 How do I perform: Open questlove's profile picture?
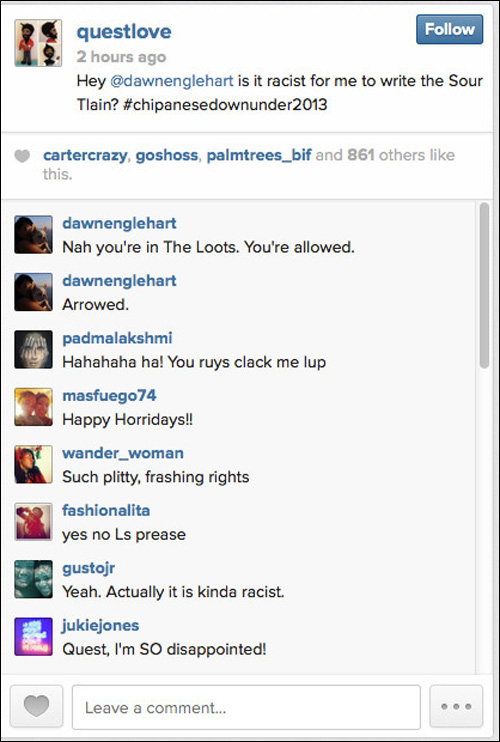[x=38, y=43]
